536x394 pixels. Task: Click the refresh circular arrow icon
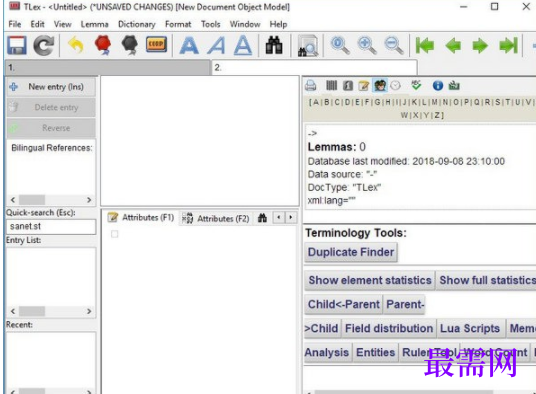coord(43,45)
